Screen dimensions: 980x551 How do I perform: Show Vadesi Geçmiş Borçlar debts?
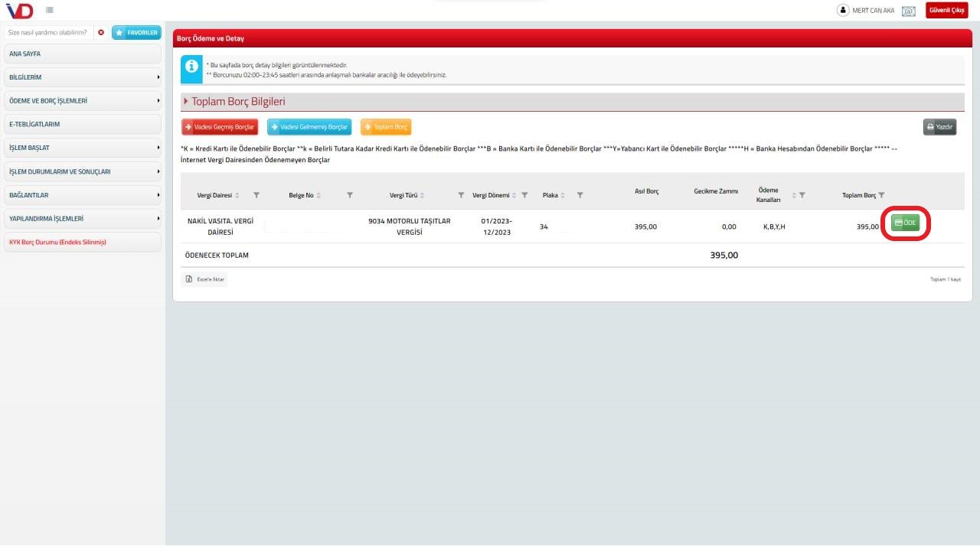pos(220,127)
